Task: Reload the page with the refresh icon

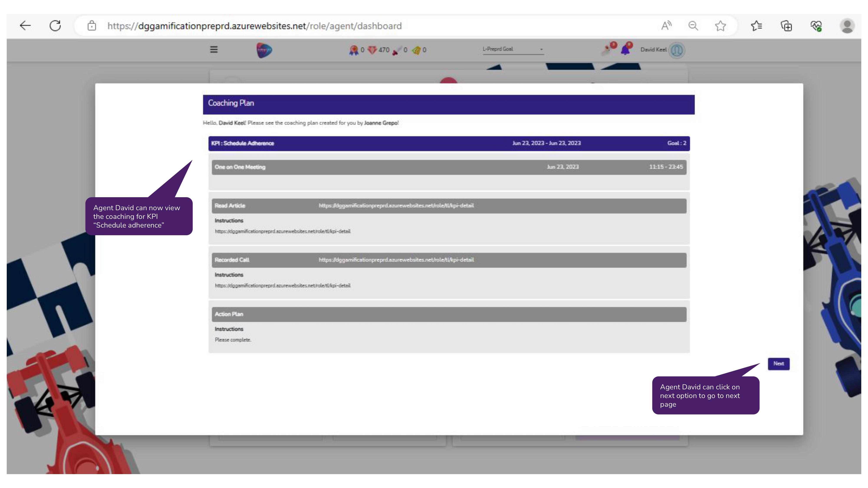Action: coord(55,26)
